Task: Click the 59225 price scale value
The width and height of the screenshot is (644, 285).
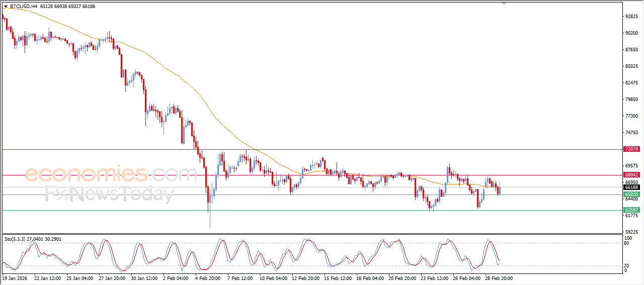Action: 631,232
